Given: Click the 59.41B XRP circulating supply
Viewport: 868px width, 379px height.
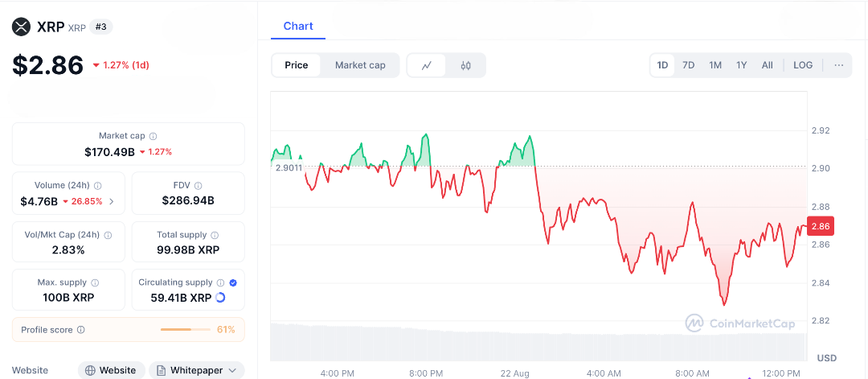Looking at the screenshot, I should pyautogui.click(x=181, y=298).
